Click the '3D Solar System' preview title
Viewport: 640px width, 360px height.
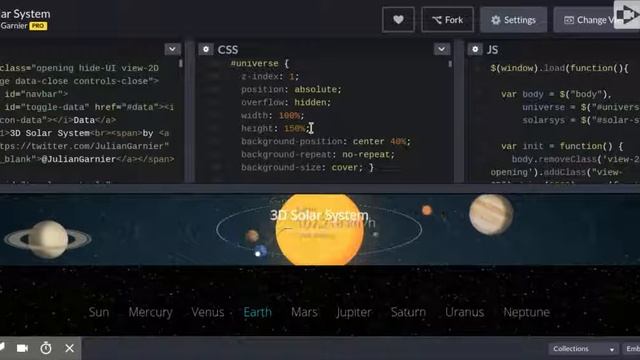tap(319, 215)
